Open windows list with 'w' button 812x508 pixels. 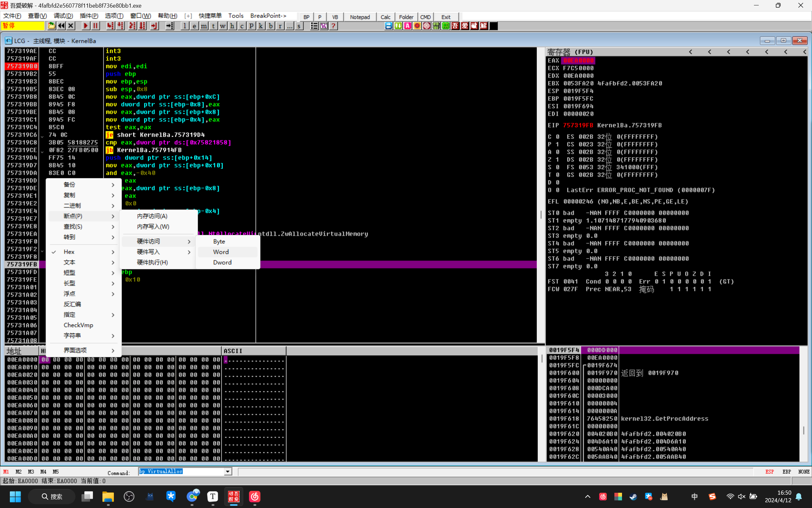pyautogui.click(x=223, y=26)
